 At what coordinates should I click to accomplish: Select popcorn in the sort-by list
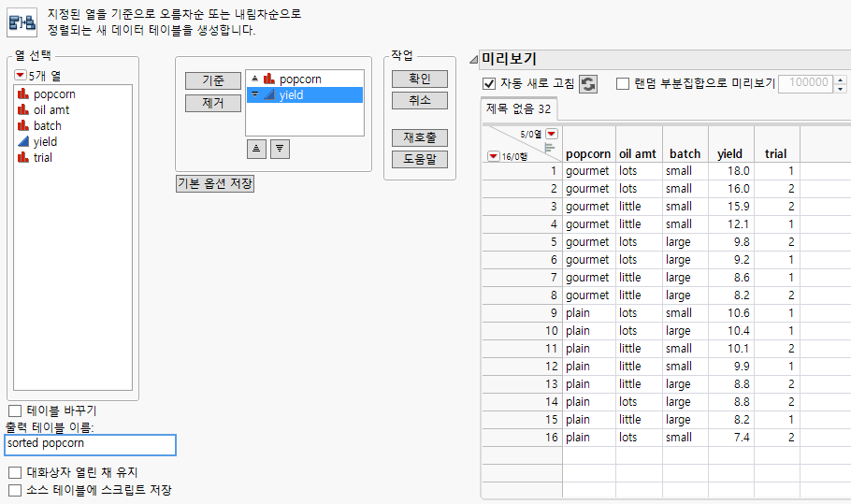(299, 79)
